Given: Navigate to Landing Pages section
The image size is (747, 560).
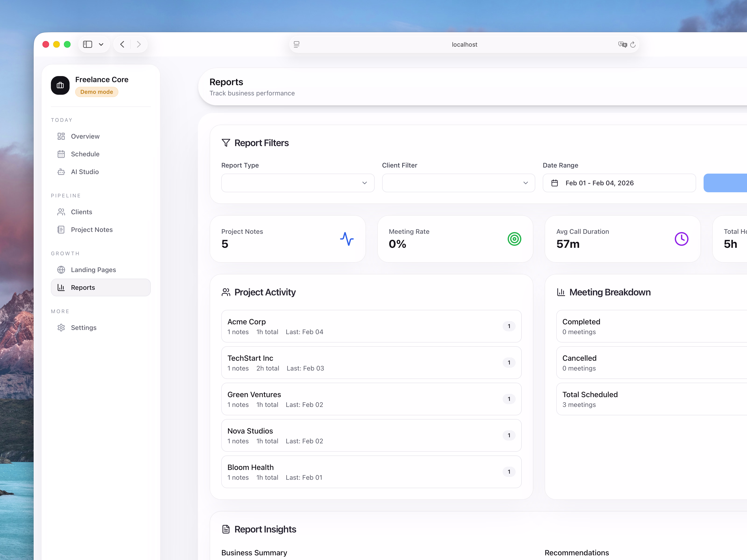Looking at the screenshot, I should pos(93,270).
